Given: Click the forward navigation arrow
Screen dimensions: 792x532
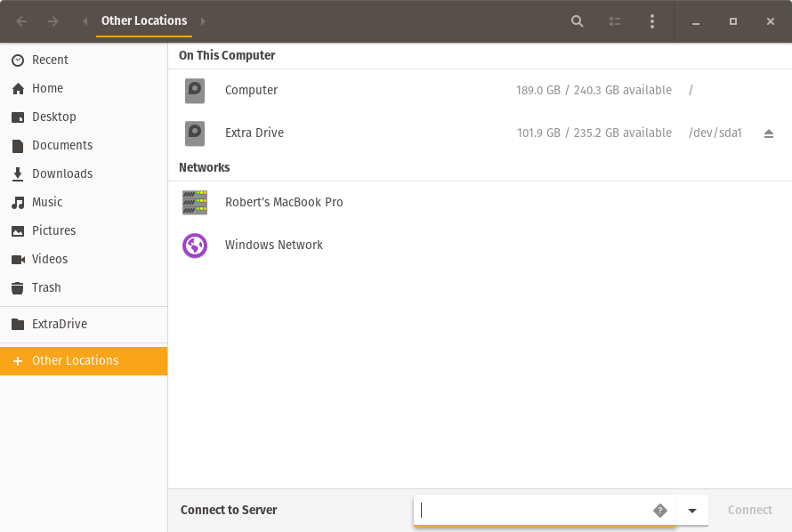Looking at the screenshot, I should coord(53,20).
